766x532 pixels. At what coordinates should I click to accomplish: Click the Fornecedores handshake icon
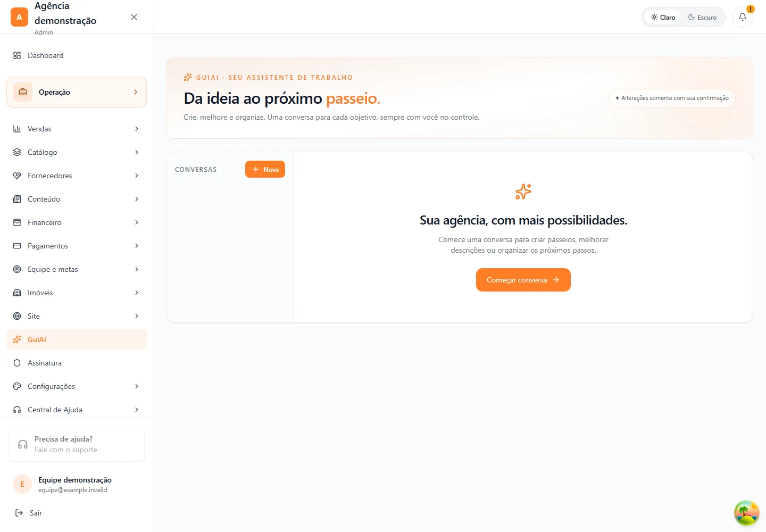click(x=17, y=176)
